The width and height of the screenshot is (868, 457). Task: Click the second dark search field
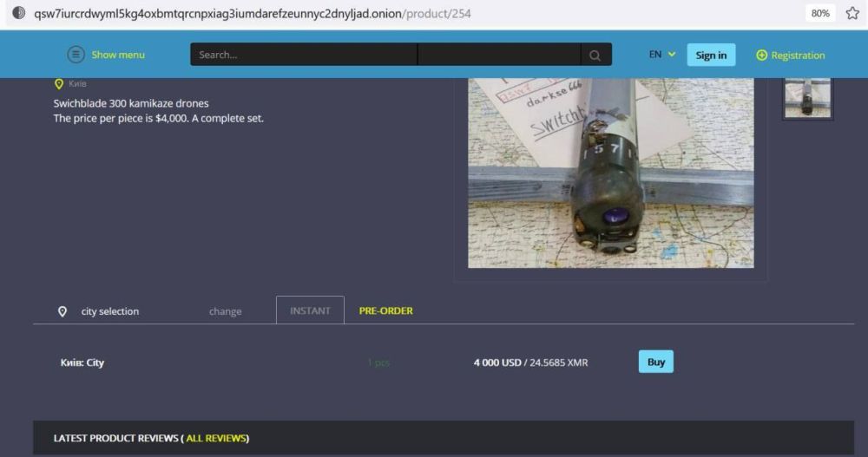499,55
